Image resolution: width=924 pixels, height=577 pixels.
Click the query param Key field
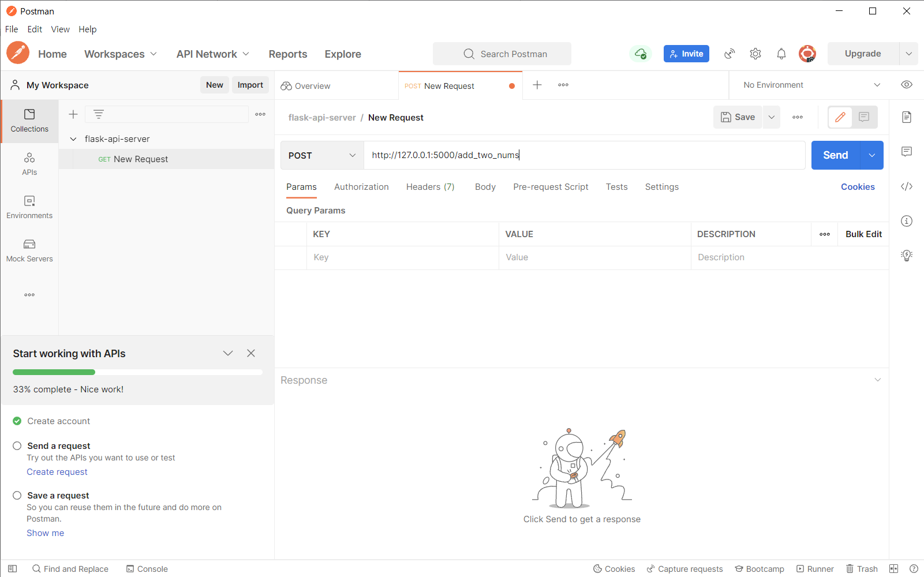click(x=403, y=257)
